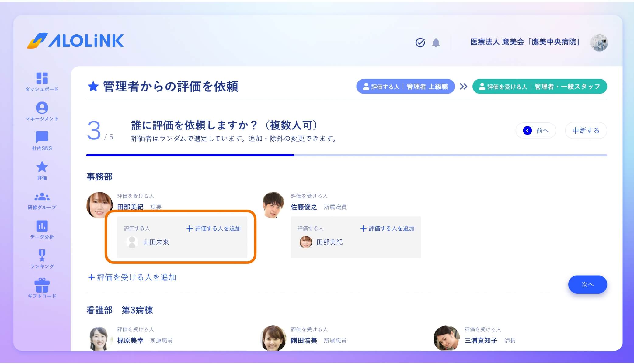Open notifications via the bell icon
The height and width of the screenshot is (364, 634).
[436, 43]
